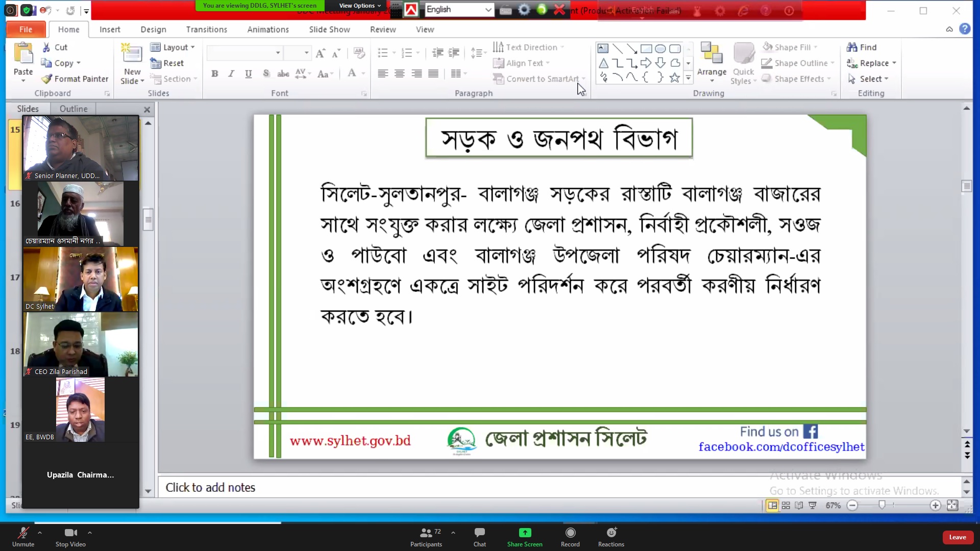980x551 pixels.
Task: Click the Bold formatting icon
Action: pos(215,73)
